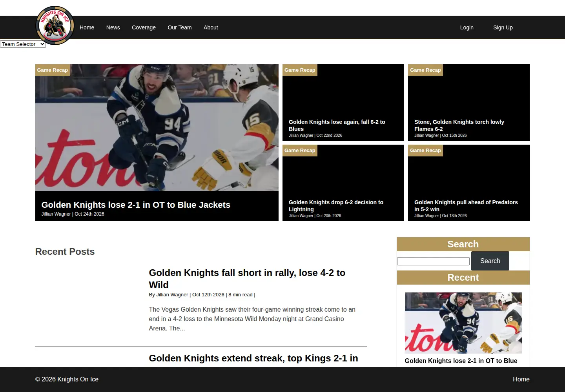Click byline 'Jillian Wagner | Oct 15th 2026'
Image resolution: width=565 pixels, height=392 pixels.
[x=441, y=135]
